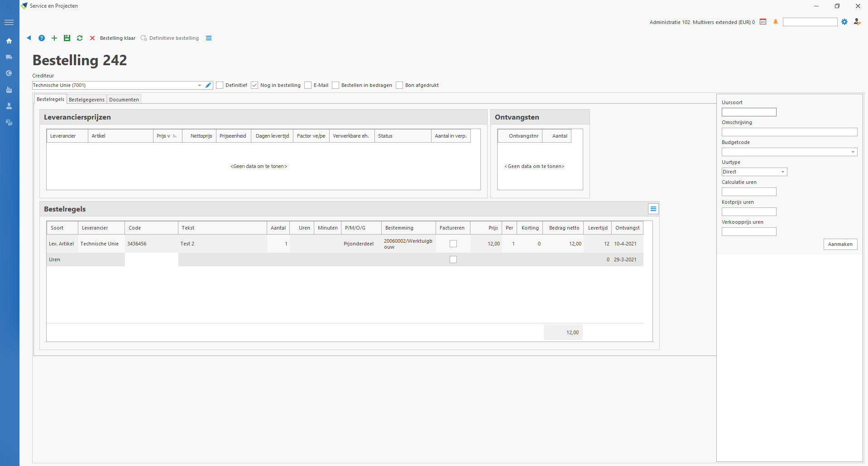Image resolution: width=868 pixels, height=466 pixels.
Task: Expand the Budgetcode dropdown
Action: click(x=853, y=152)
